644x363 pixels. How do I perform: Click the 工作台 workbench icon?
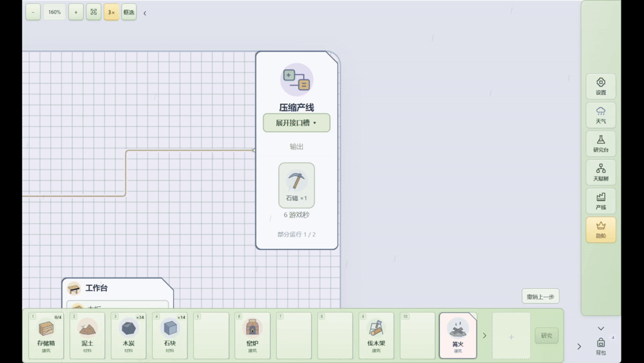[x=74, y=288]
